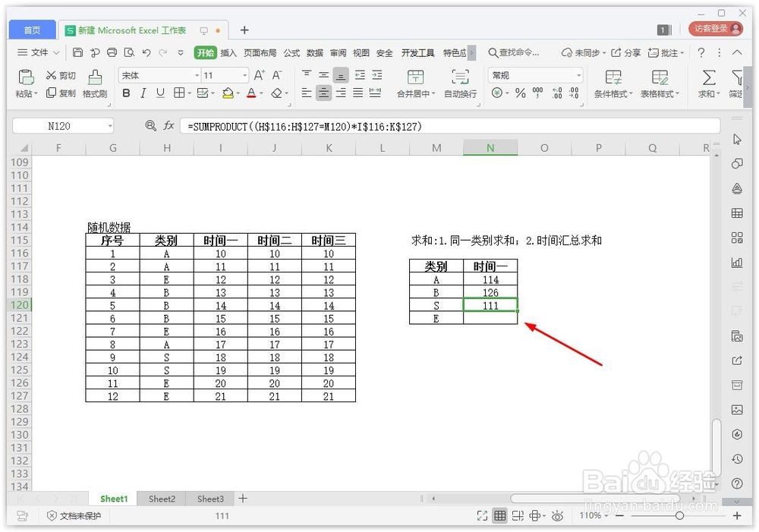Switch to normal grid view in status bar
The width and height of the screenshot is (759, 532).
tap(500, 516)
